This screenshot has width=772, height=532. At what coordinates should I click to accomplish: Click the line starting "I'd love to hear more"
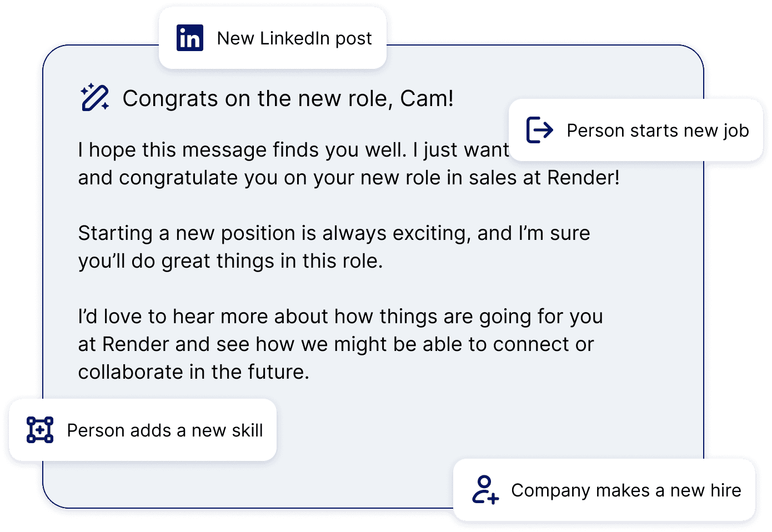[340, 317]
